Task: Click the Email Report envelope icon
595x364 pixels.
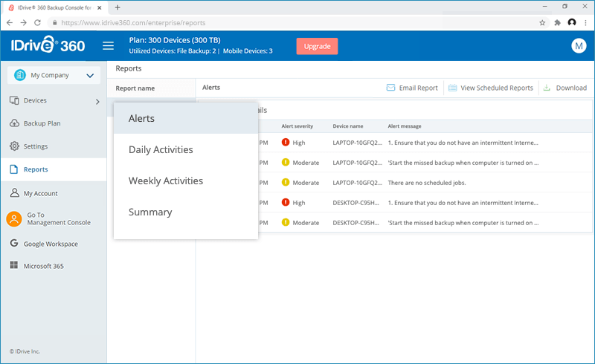Action: pyautogui.click(x=390, y=88)
